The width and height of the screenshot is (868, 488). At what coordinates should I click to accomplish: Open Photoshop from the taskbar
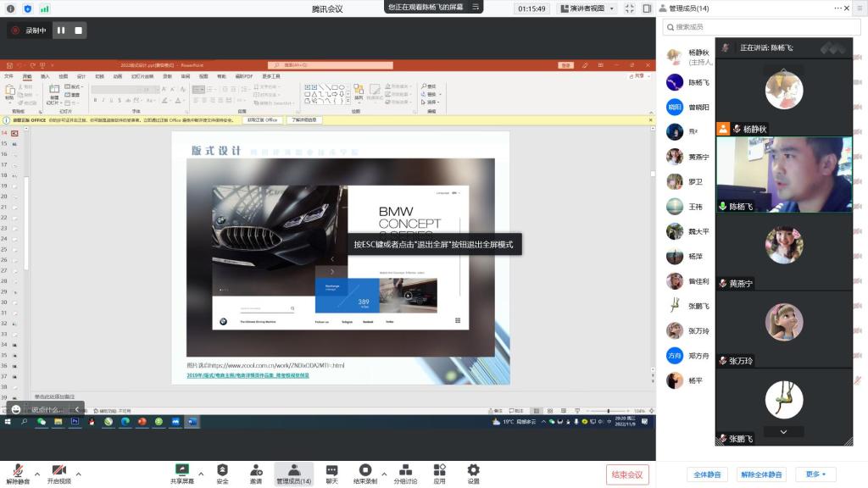click(75, 422)
